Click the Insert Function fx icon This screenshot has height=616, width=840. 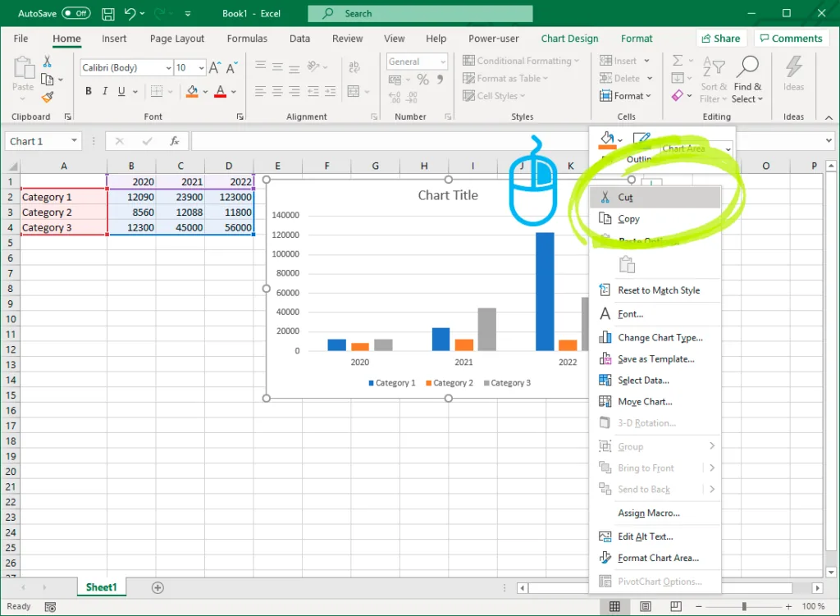174,141
